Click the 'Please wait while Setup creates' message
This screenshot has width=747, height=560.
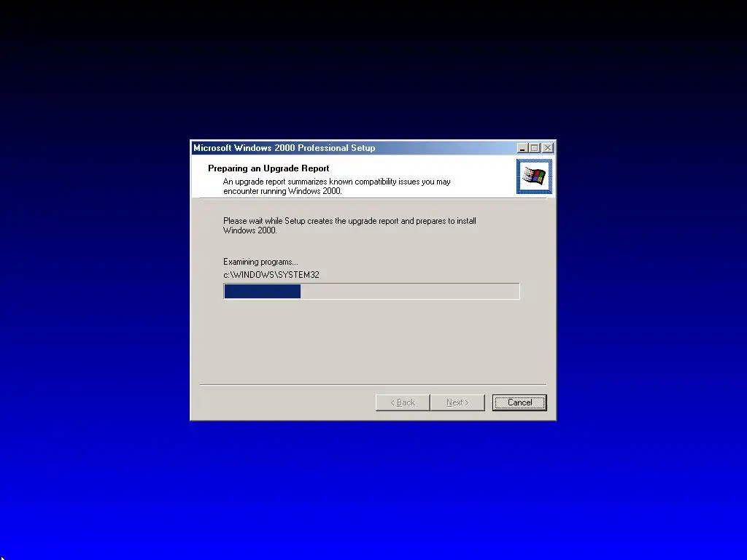coord(349,225)
